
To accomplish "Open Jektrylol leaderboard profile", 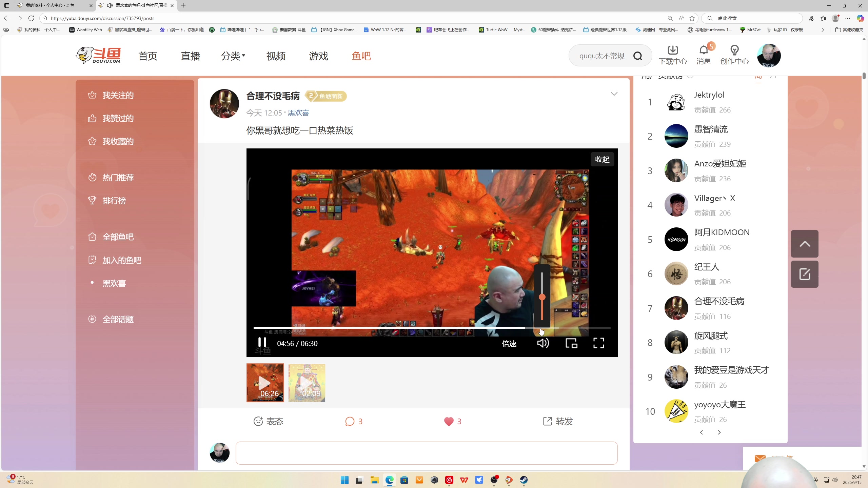I will tap(709, 95).
